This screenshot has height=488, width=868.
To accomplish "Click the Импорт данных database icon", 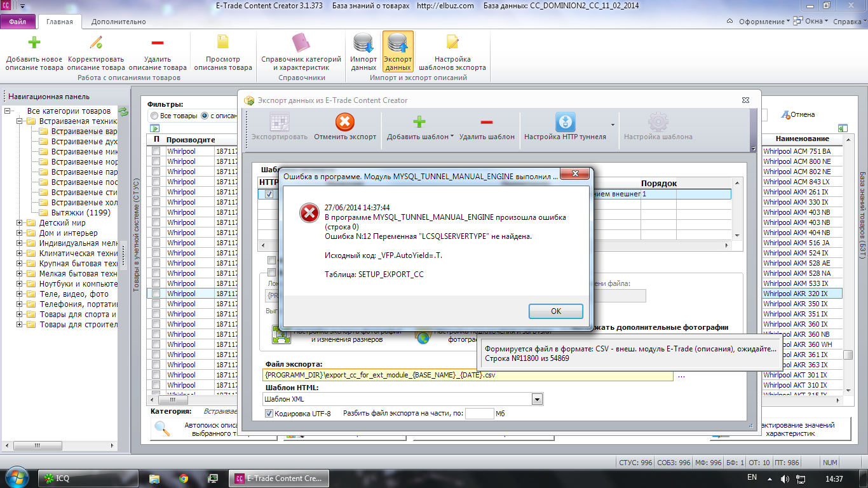I will click(363, 43).
